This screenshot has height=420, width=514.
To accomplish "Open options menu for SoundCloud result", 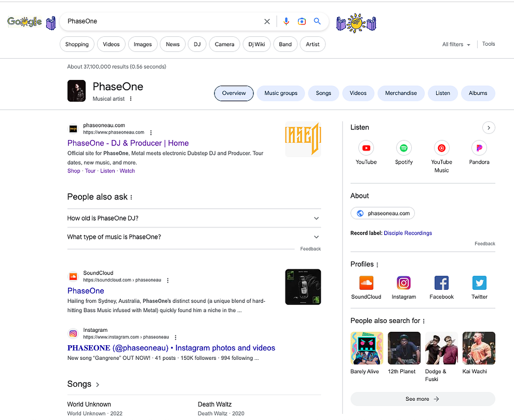I will coord(168,280).
